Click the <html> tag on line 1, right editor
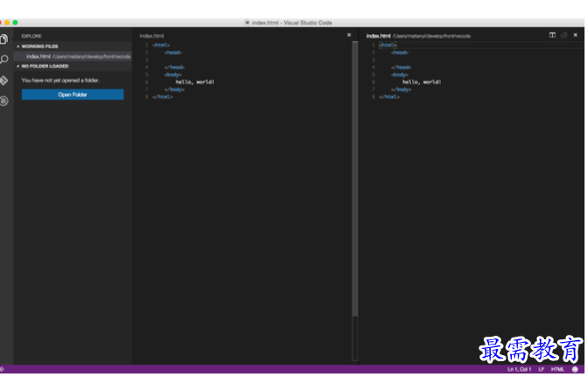Screen dimensions: 588x377 tap(387, 45)
